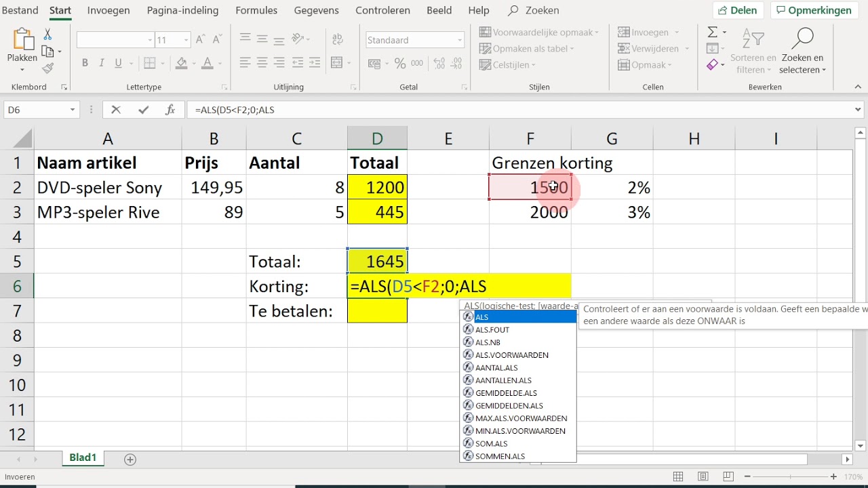This screenshot has width=868, height=488.
Task: Toggle Italic formatting
Action: [x=102, y=63]
